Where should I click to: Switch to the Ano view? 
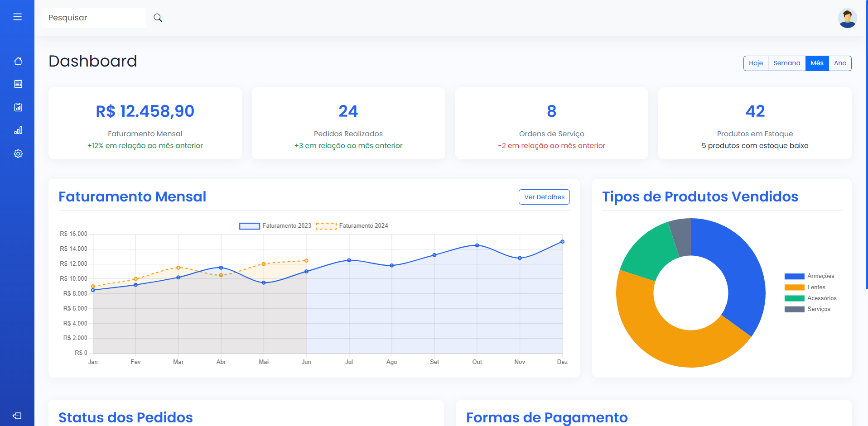840,63
